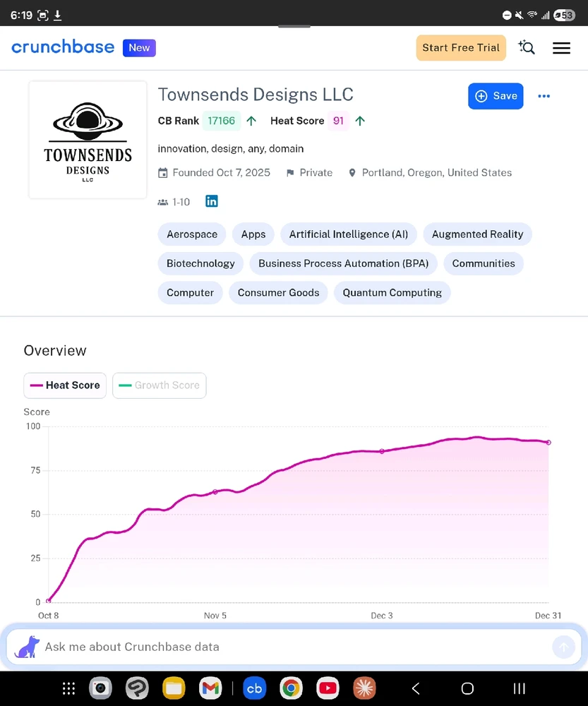
Task: Click the Dec 3 data point on chart
Action: (382, 451)
